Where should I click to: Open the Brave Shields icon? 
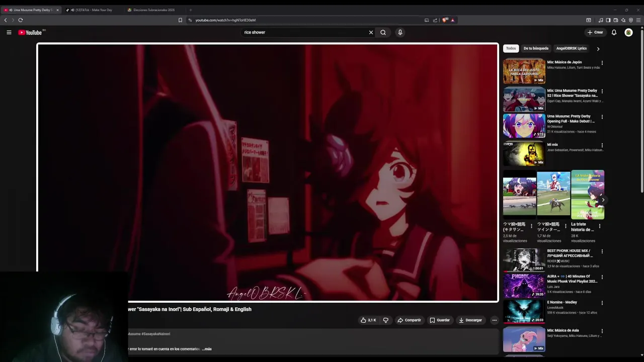(445, 20)
